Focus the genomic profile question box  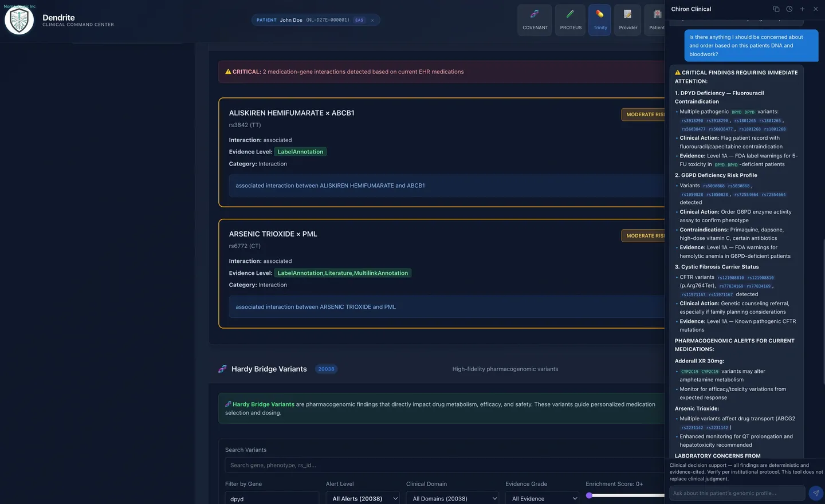tap(737, 493)
